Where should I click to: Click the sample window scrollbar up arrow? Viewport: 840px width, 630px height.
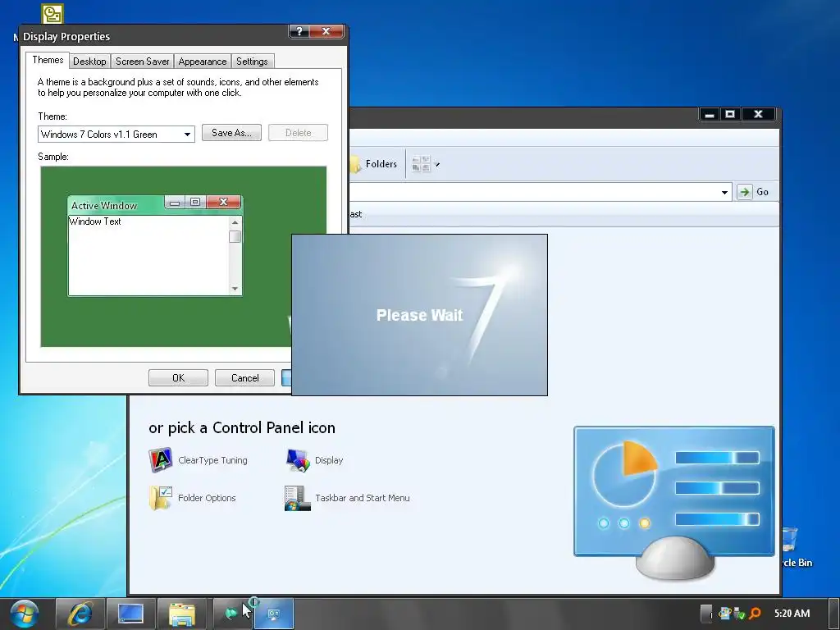[x=235, y=222]
